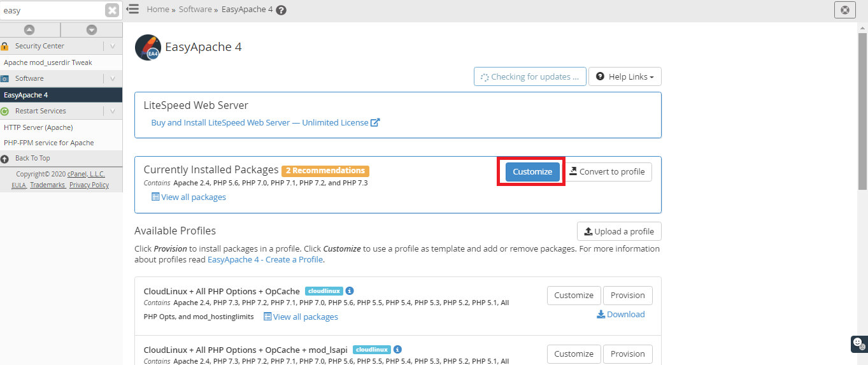
Task: Open the EULA link
Action: 18,185
